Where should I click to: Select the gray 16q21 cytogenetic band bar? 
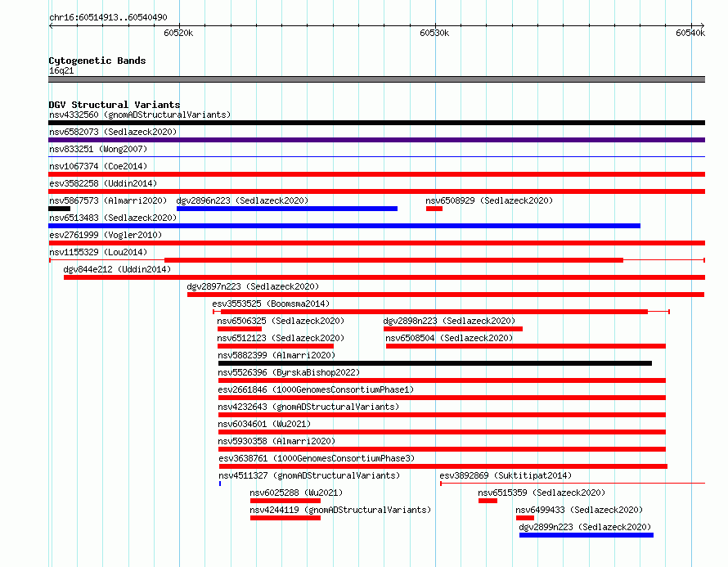pyautogui.click(x=376, y=79)
